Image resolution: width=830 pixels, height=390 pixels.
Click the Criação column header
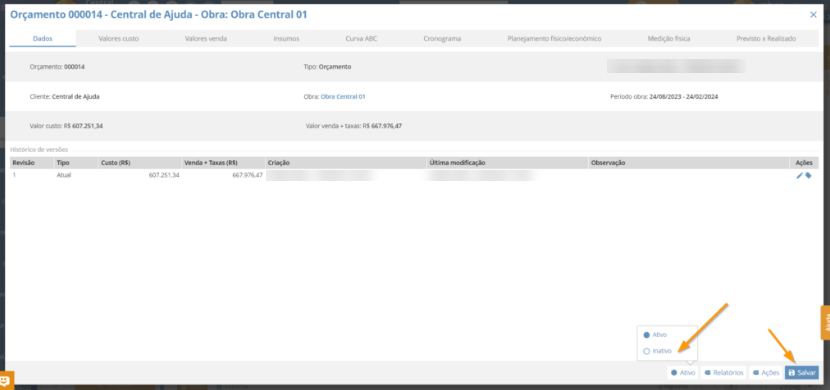tap(346, 163)
